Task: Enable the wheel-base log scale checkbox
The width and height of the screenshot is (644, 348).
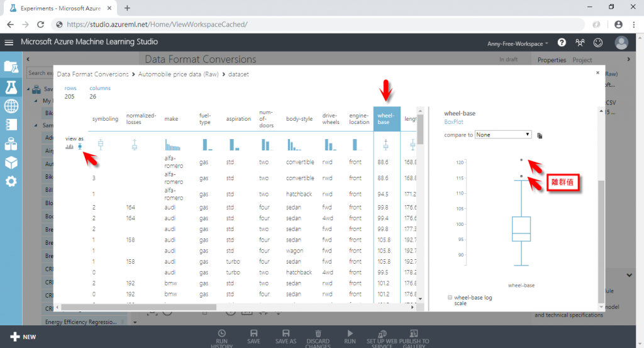Action: (450, 298)
